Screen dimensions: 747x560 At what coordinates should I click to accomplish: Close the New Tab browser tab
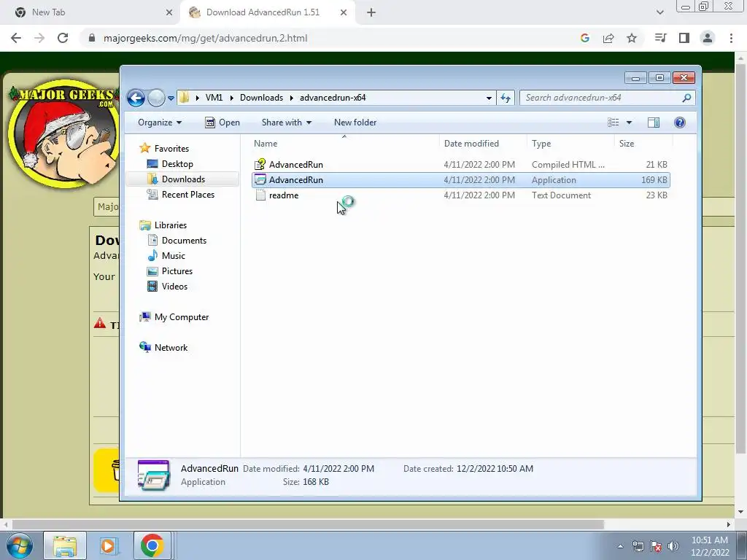169,13
